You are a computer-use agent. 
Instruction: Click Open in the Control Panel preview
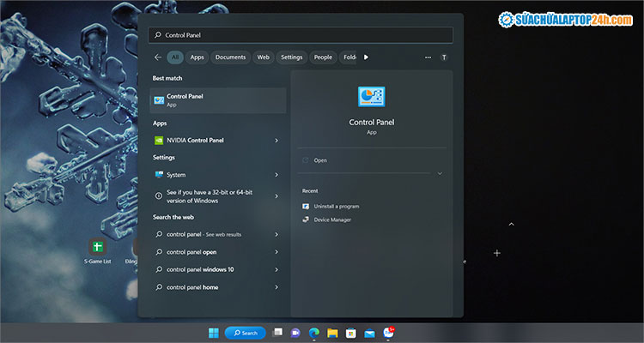(320, 160)
